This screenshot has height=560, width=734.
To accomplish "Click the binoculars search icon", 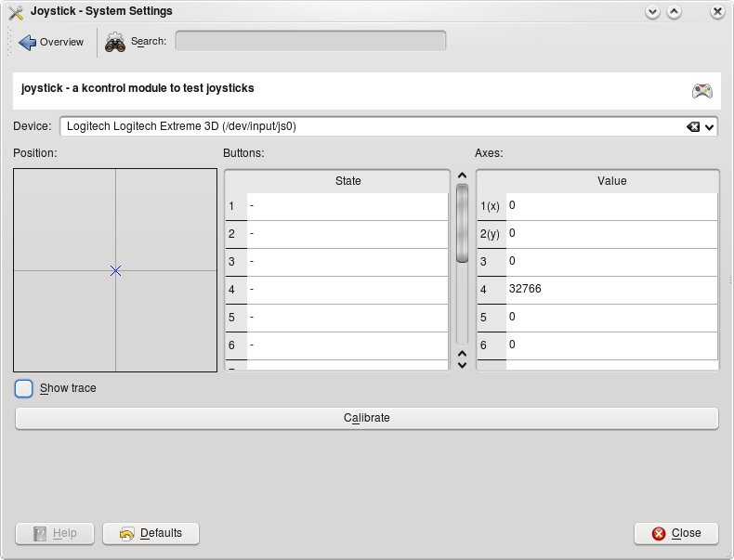I will point(115,42).
